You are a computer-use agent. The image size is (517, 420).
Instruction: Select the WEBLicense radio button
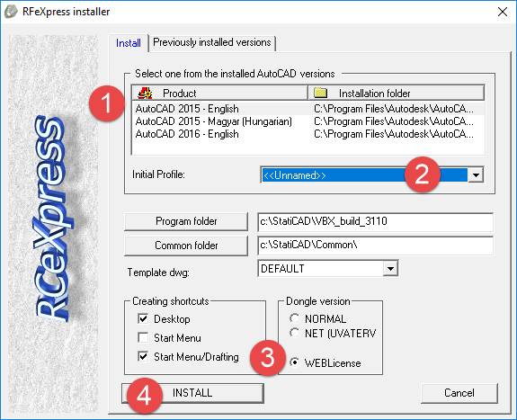294,362
